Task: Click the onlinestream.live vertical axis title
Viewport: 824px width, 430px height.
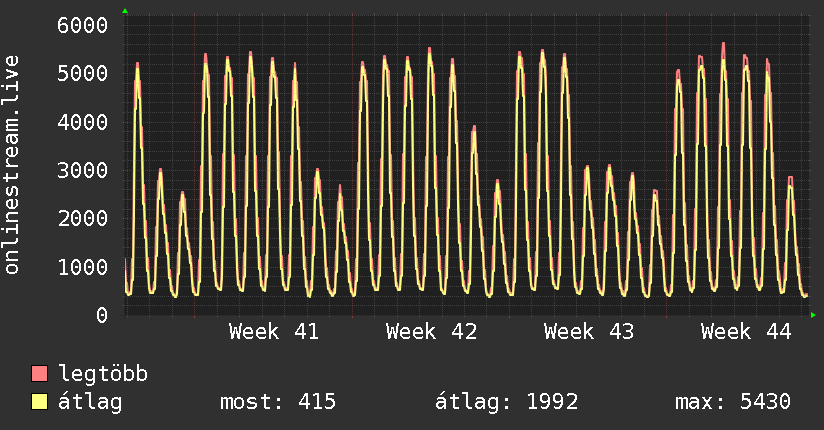Action: click(x=11, y=165)
